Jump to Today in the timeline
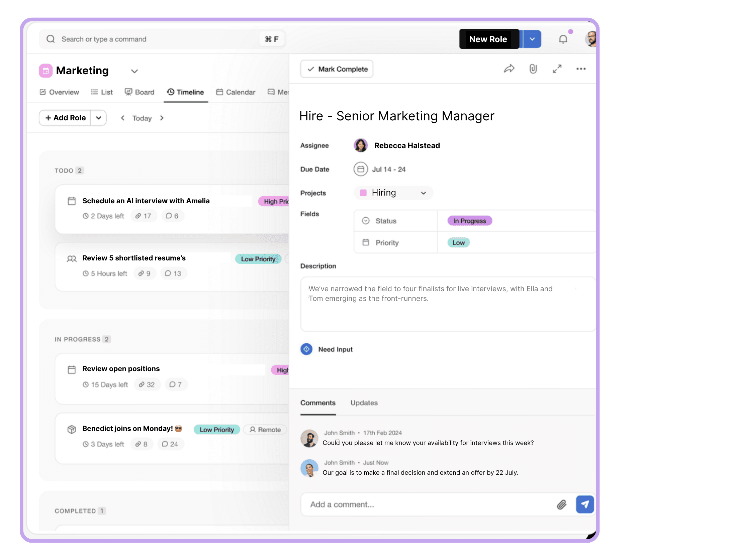Viewport: 730px width, 560px height. coord(142,118)
